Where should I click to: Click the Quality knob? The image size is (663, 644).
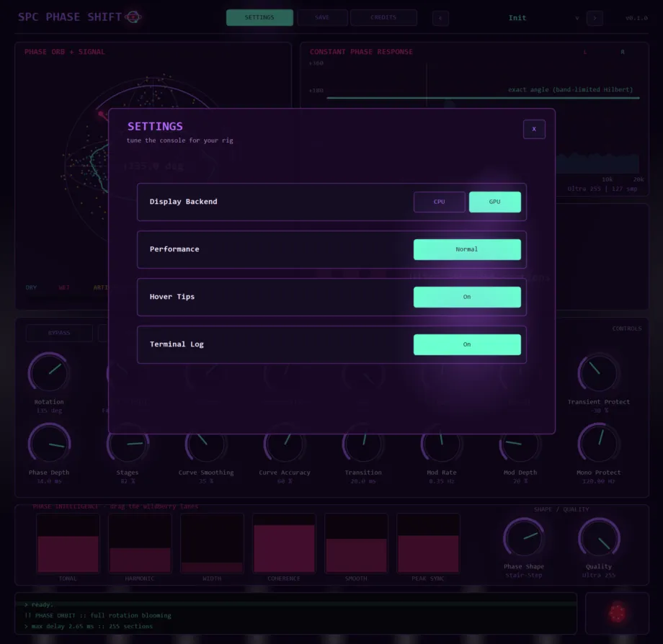click(x=599, y=538)
